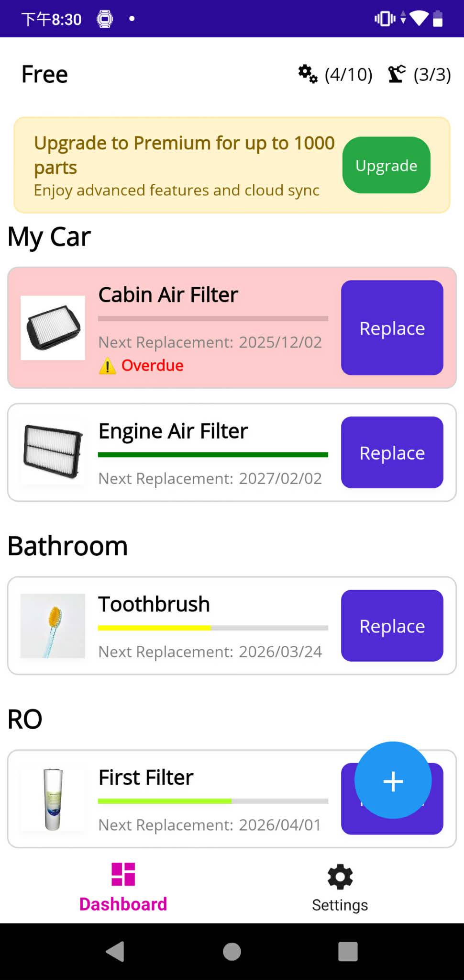
Task: Tap the Overdue warning triangle icon
Action: 107,366
